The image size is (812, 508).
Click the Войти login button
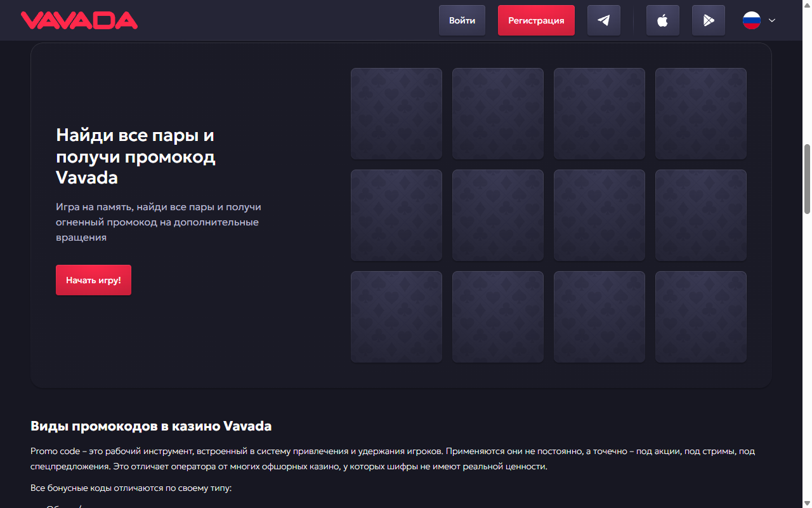coord(462,20)
